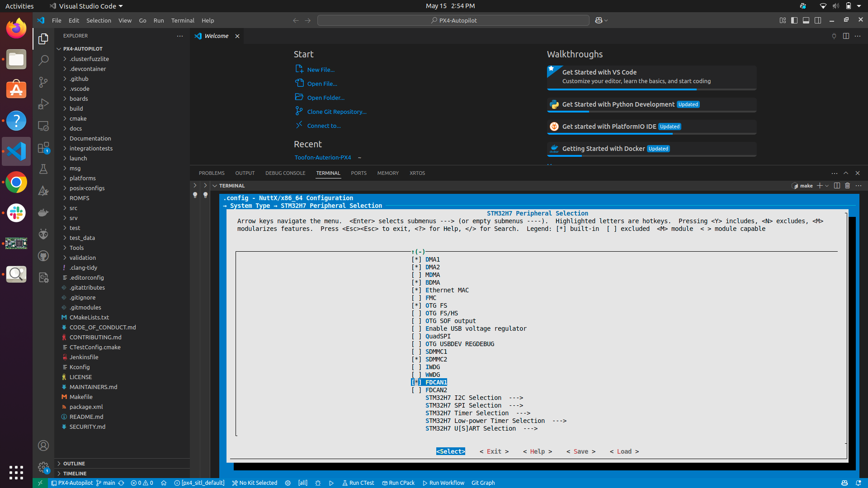Toggle DMA1 checkbox in menuconfig
868x488 pixels.
(x=416, y=259)
